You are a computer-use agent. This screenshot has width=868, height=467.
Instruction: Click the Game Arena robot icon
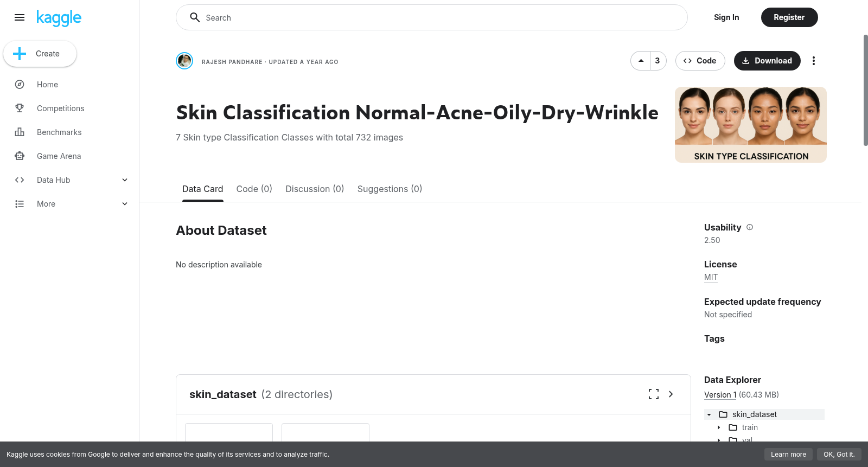click(20, 156)
